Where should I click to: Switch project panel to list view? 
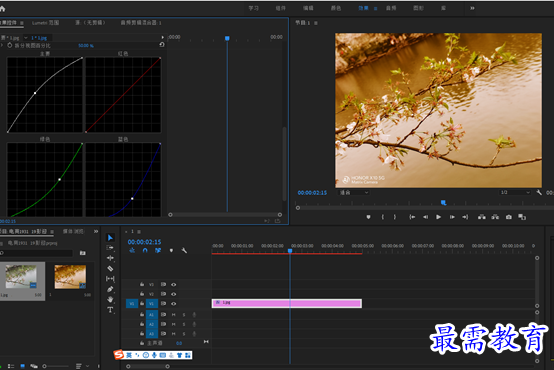[11, 366]
